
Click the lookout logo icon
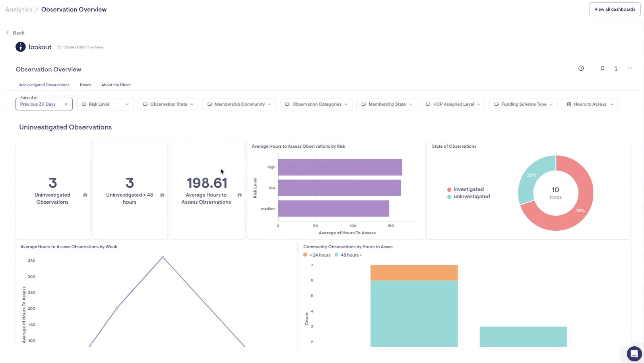tap(21, 47)
